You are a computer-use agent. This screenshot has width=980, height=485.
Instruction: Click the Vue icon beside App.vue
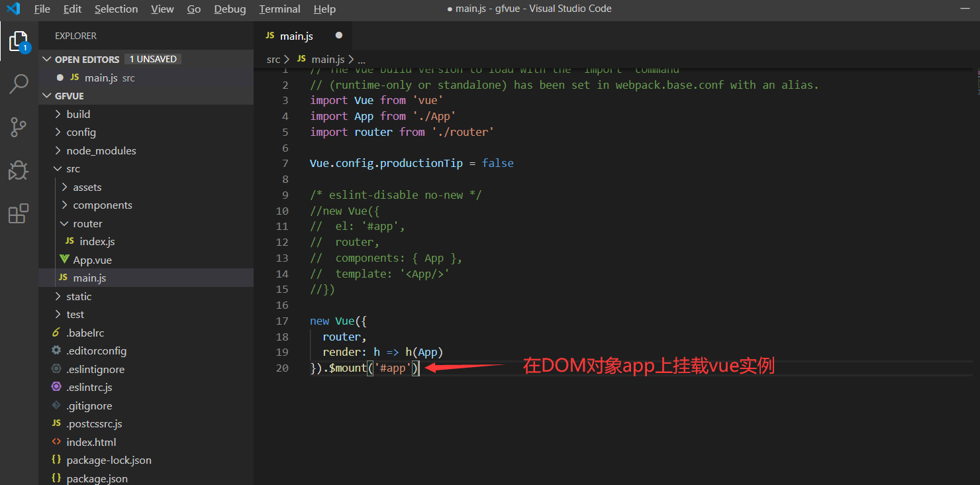(x=64, y=260)
